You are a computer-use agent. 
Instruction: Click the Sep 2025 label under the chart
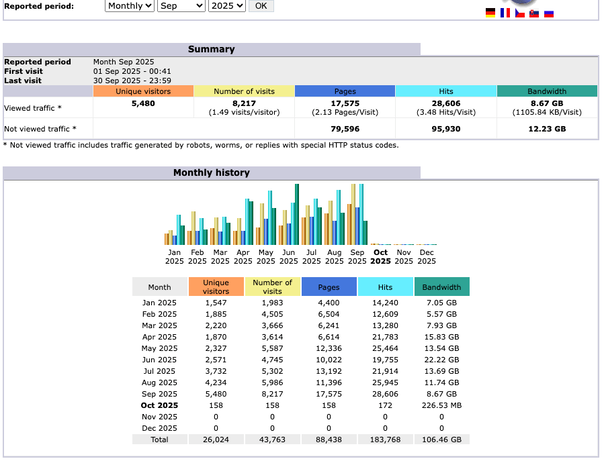tap(357, 257)
